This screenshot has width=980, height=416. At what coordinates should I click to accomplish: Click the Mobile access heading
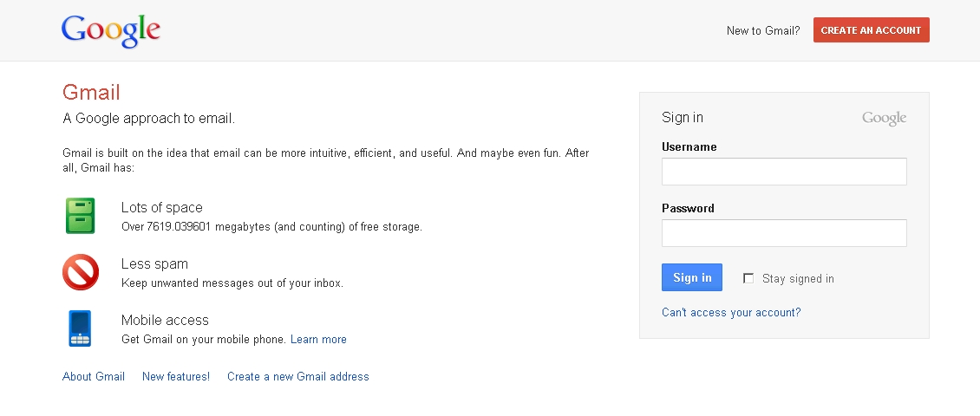tap(165, 320)
